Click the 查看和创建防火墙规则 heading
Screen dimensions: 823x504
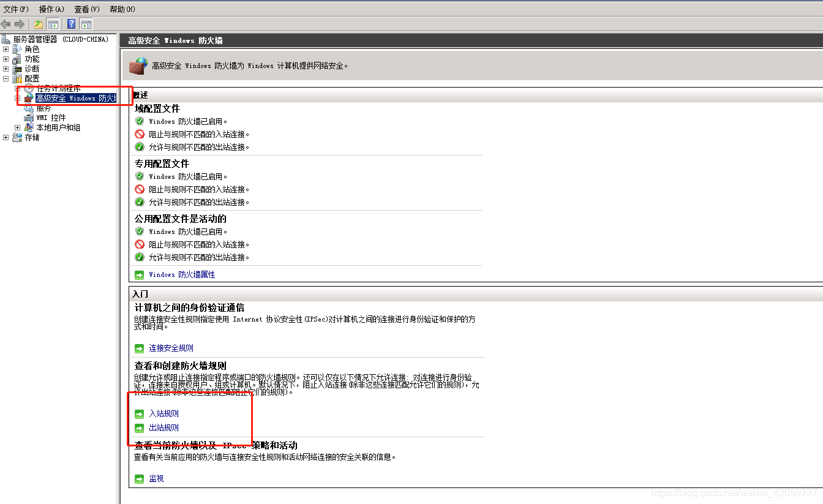pos(181,366)
